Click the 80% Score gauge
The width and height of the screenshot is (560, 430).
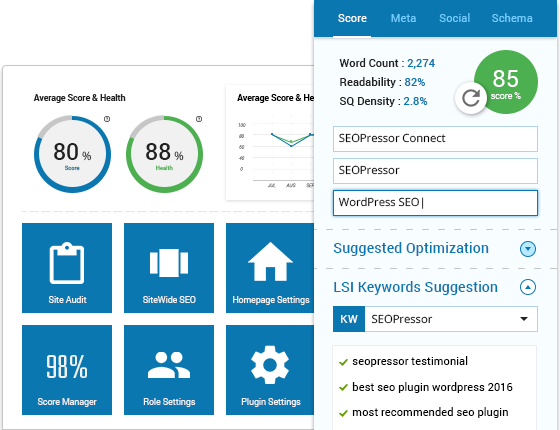click(x=72, y=154)
